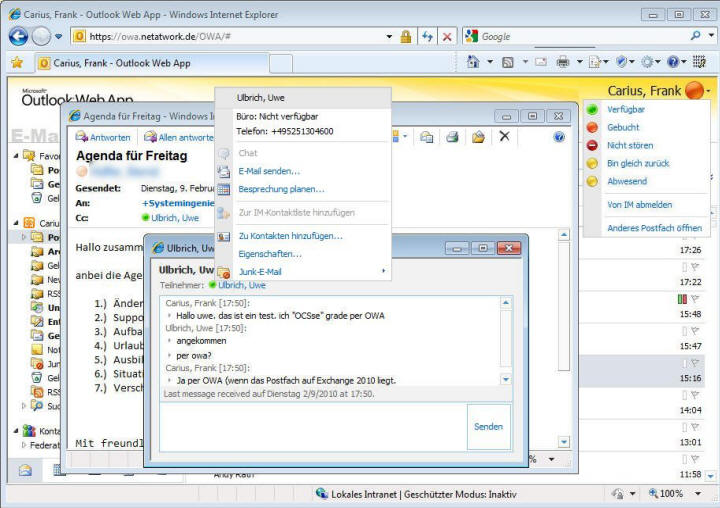Click the RSS feeds toolbar icon
This screenshot has height=508, width=720.
[508, 62]
